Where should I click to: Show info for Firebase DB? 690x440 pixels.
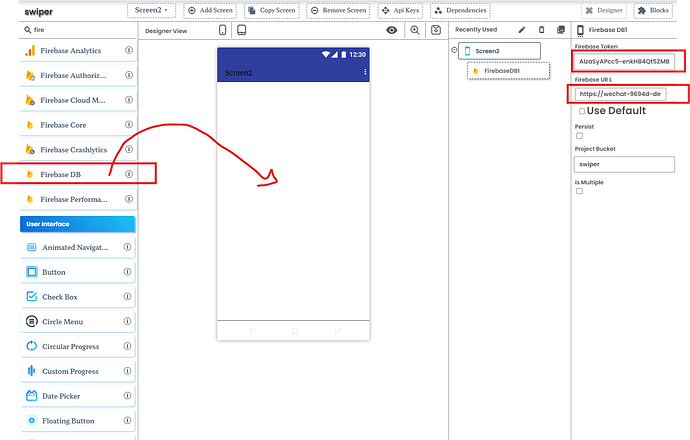[x=129, y=174]
